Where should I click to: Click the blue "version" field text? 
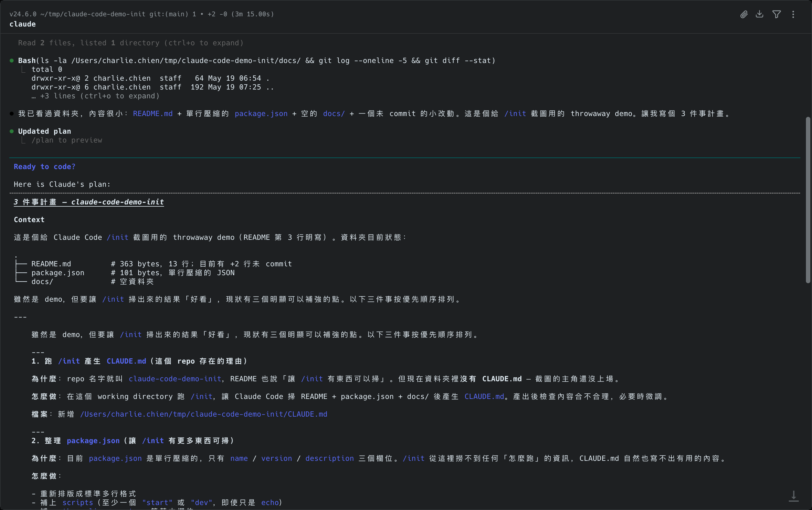[276, 458]
